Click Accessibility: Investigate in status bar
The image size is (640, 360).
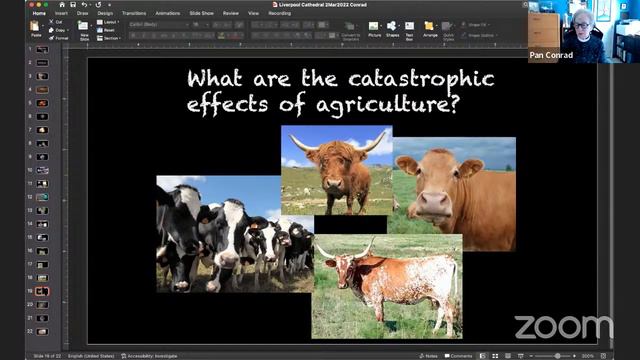click(x=149, y=356)
